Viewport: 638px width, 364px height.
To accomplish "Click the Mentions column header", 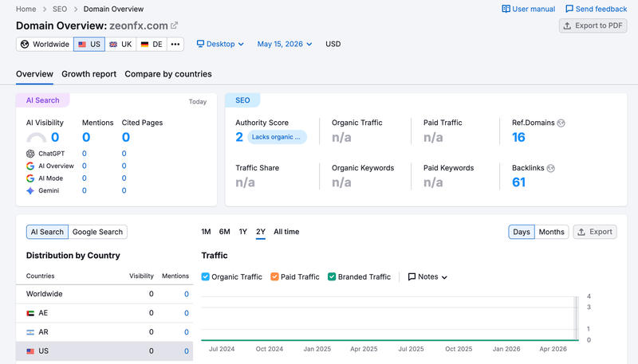I will pyautogui.click(x=175, y=276).
